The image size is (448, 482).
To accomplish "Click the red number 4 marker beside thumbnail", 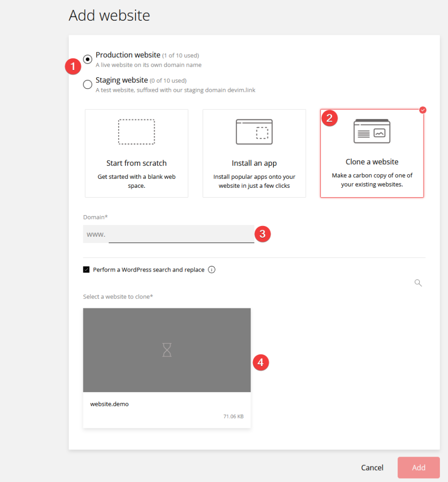I will coord(261,362).
